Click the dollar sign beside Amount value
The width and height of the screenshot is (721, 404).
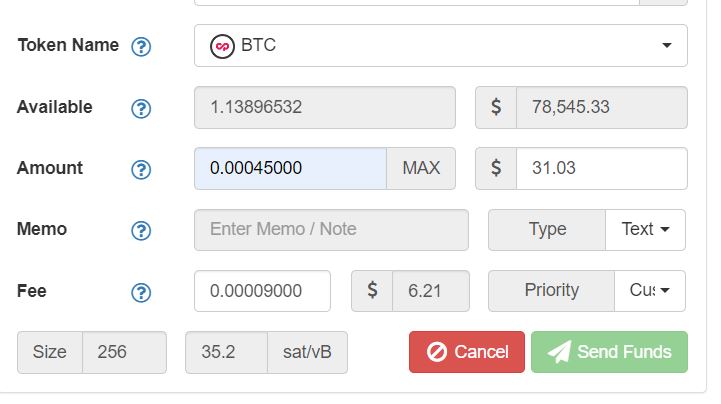tap(496, 168)
